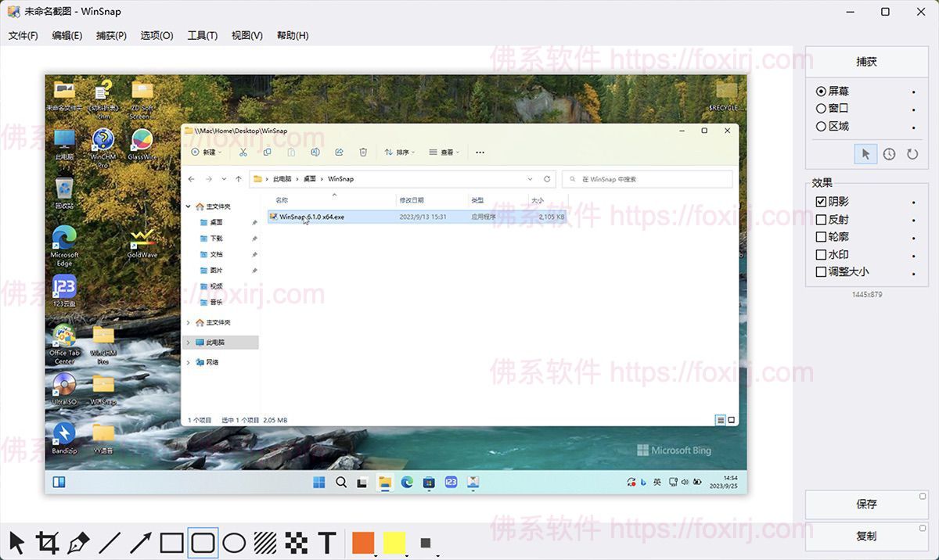Image resolution: width=939 pixels, height=560 pixels.
Task: Select the 窗口 capture mode radio button
Action: click(x=821, y=109)
